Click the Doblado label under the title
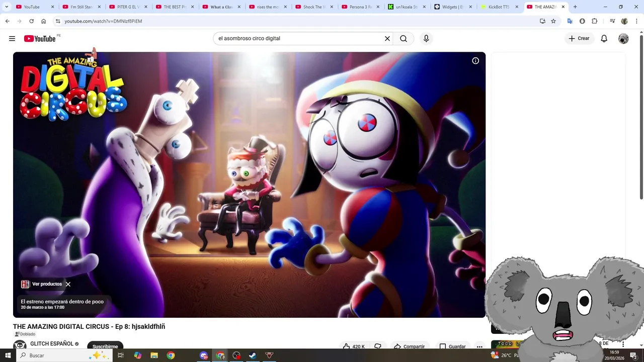 tap(25, 334)
